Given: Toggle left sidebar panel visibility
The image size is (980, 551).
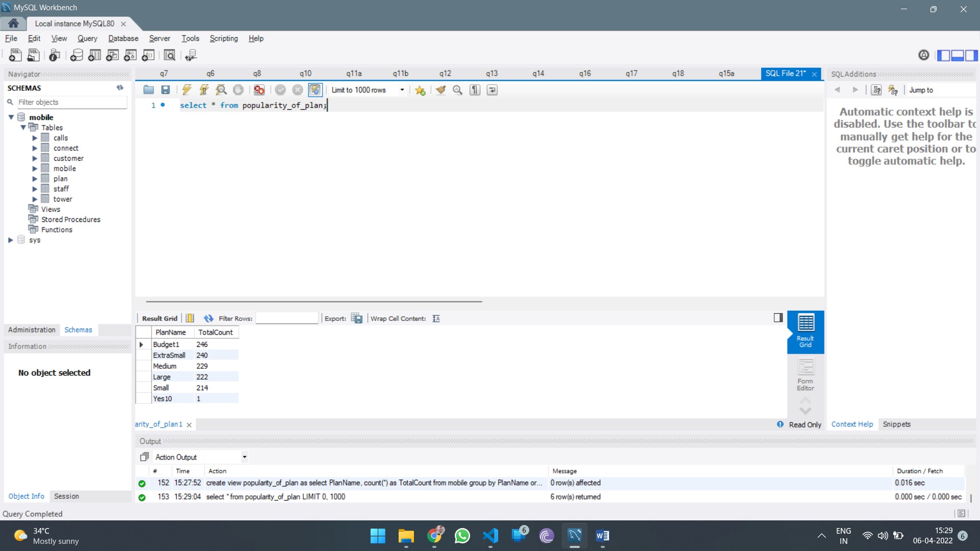Looking at the screenshot, I should (944, 55).
